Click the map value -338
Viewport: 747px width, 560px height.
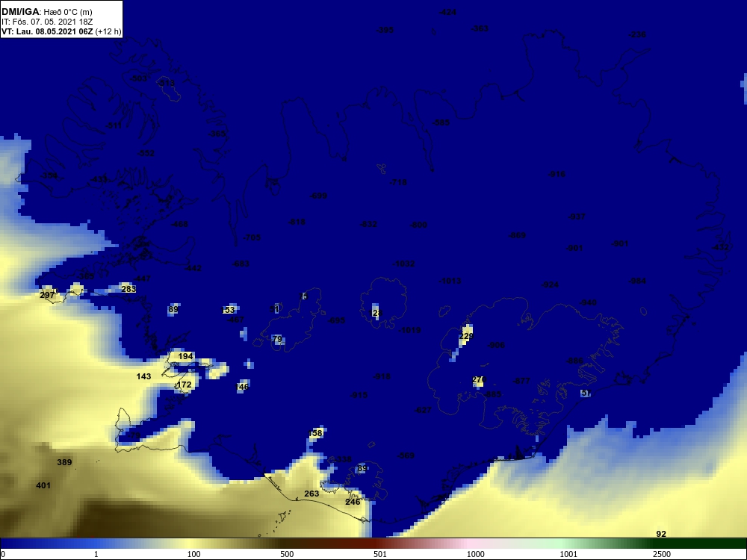coord(343,459)
